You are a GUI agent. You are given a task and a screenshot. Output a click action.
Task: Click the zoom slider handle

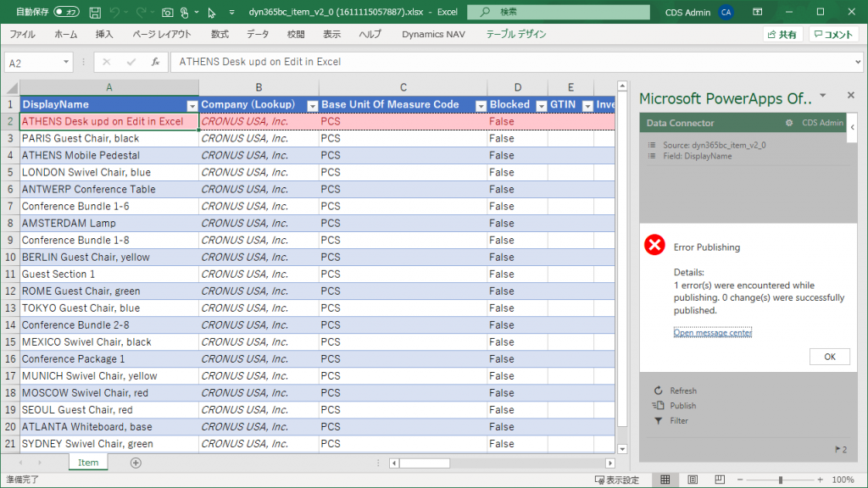click(781, 480)
